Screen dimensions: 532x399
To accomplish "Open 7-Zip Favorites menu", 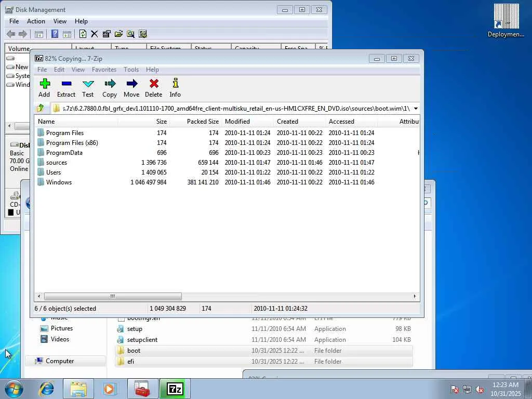I will pyautogui.click(x=104, y=69).
